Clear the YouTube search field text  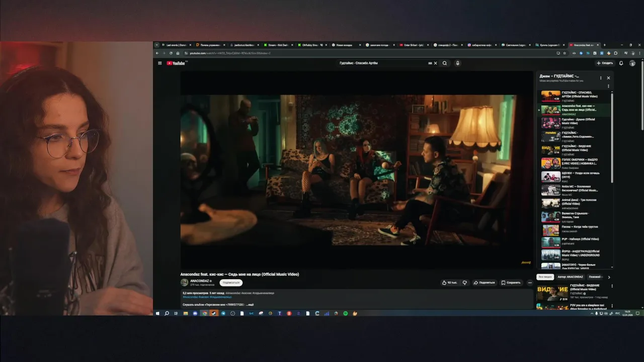[x=436, y=63]
